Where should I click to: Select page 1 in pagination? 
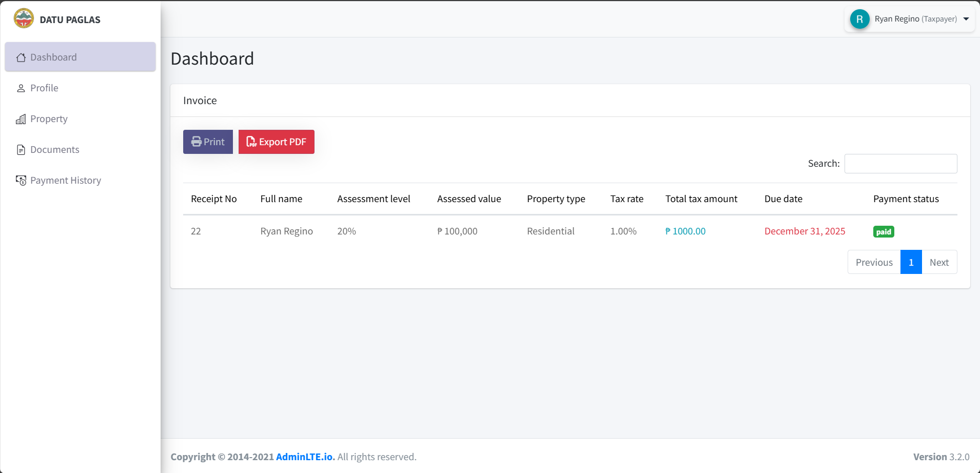pyautogui.click(x=911, y=262)
